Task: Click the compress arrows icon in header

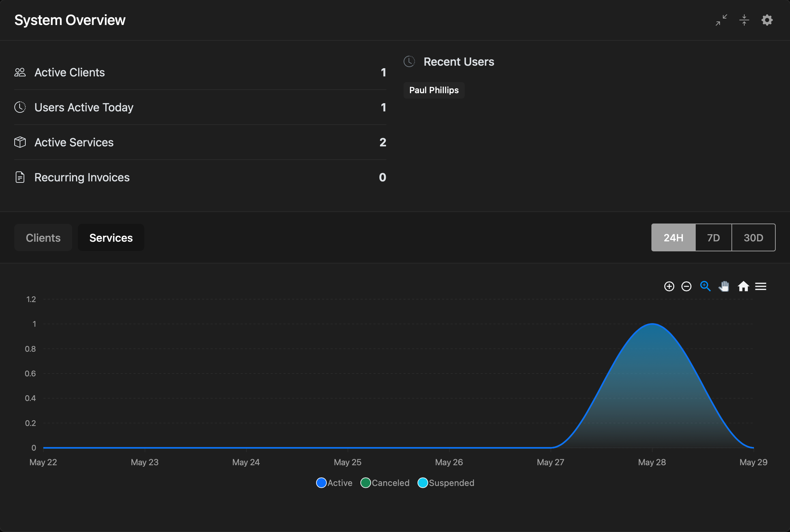Action: coord(721,20)
